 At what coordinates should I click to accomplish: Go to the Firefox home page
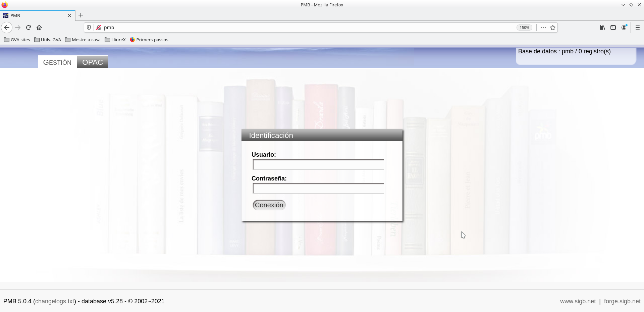(x=39, y=28)
